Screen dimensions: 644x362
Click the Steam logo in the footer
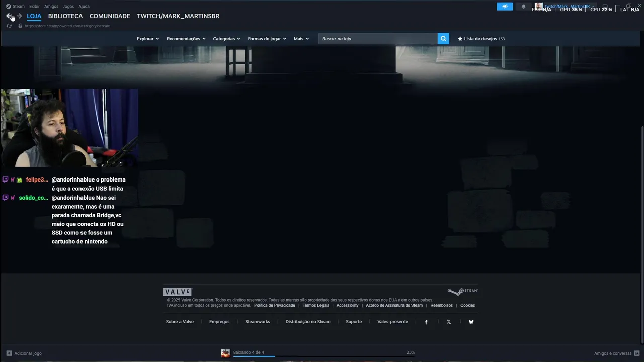[462, 291]
